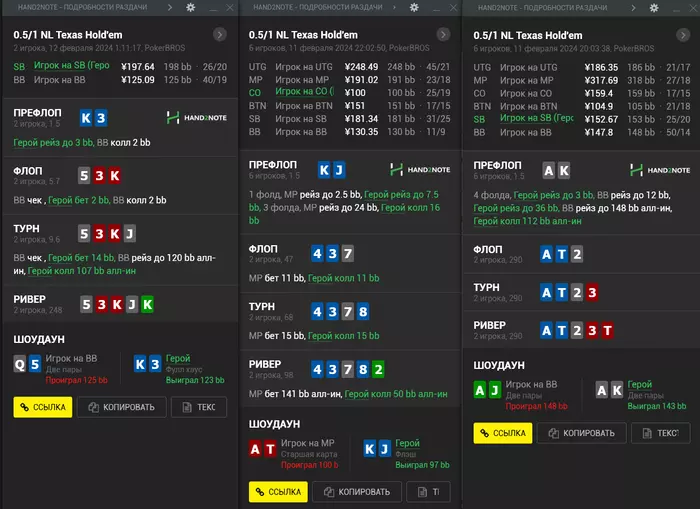Viewport: 700px width, 509px height.
Task: Open settings gear in K3 hand window
Action: [x=191, y=7]
